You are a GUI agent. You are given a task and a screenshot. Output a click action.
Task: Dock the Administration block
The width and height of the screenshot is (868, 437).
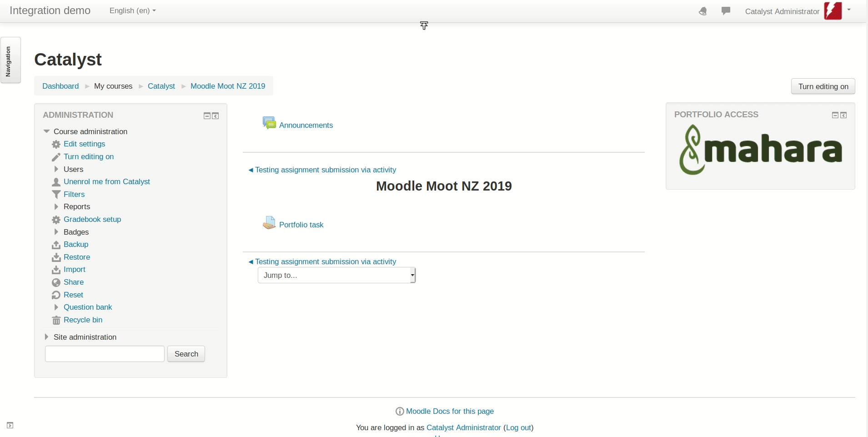coord(216,116)
